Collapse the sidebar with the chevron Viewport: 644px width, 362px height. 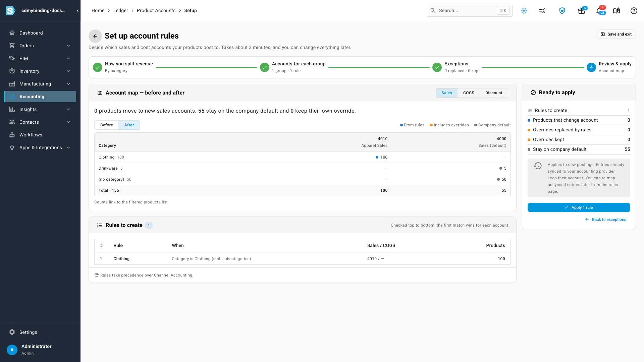(x=78, y=11)
